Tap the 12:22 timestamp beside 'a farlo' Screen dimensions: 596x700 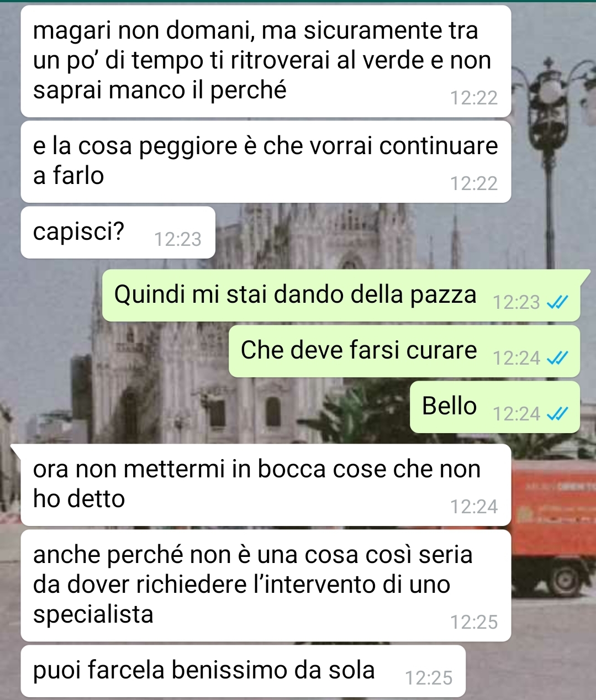[474, 183]
